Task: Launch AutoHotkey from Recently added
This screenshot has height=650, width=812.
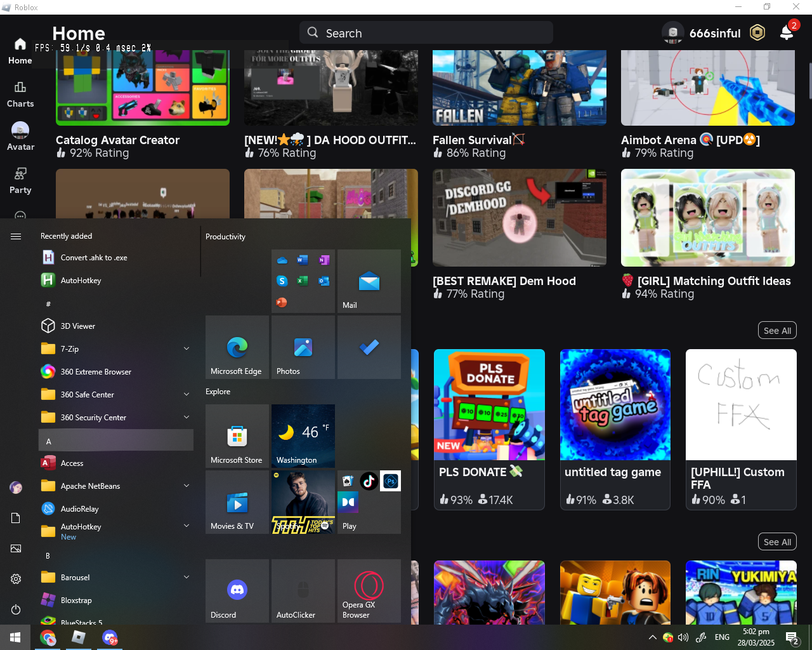Action: coord(115,281)
